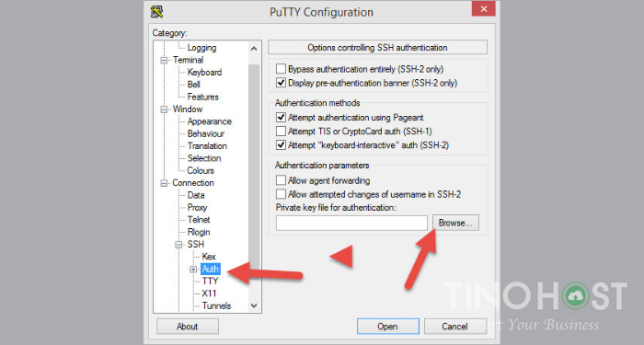Open Kex under SSH
The image size is (644, 345).
(209, 257)
